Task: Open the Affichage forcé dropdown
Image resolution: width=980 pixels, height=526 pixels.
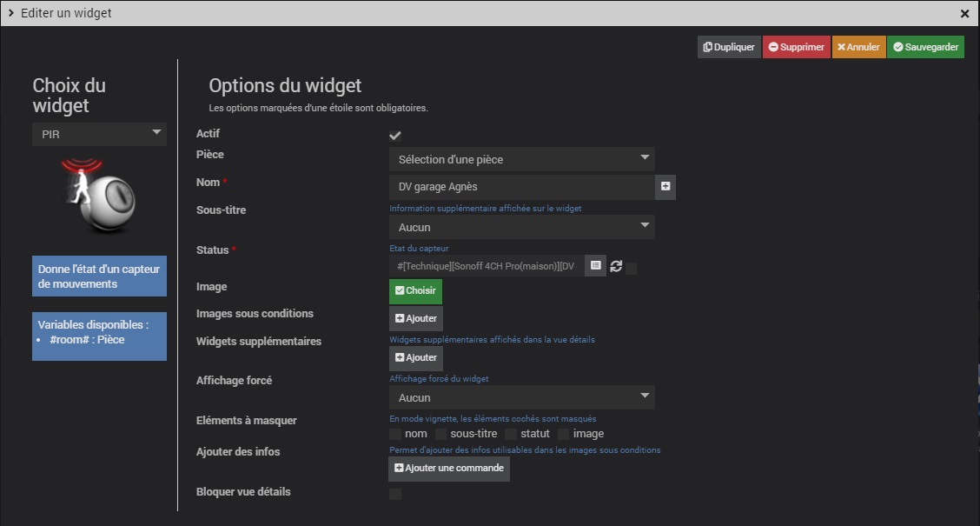Action: [x=521, y=397]
